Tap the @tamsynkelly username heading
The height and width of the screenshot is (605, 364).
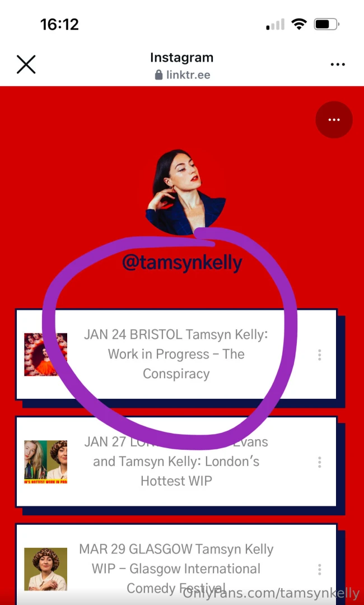(x=182, y=263)
